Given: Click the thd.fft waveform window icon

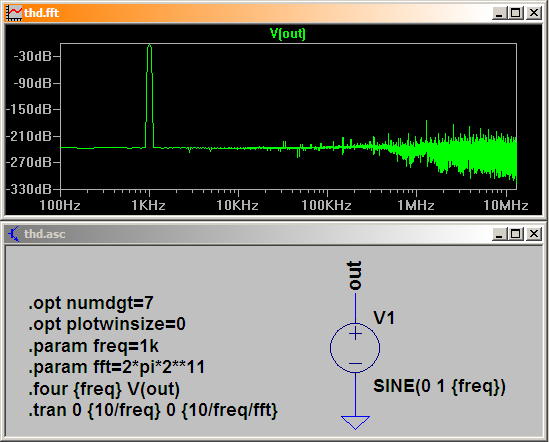Looking at the screenshot, I should [x=14, y=13].
